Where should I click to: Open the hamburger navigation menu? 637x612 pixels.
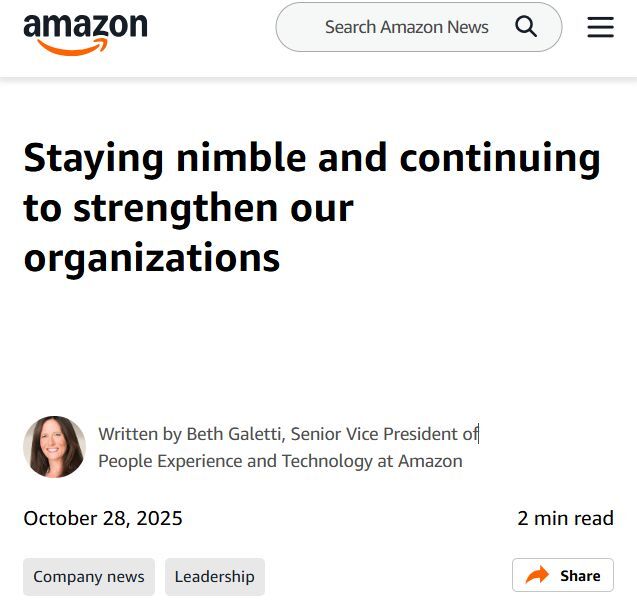[x=600, y=27]
